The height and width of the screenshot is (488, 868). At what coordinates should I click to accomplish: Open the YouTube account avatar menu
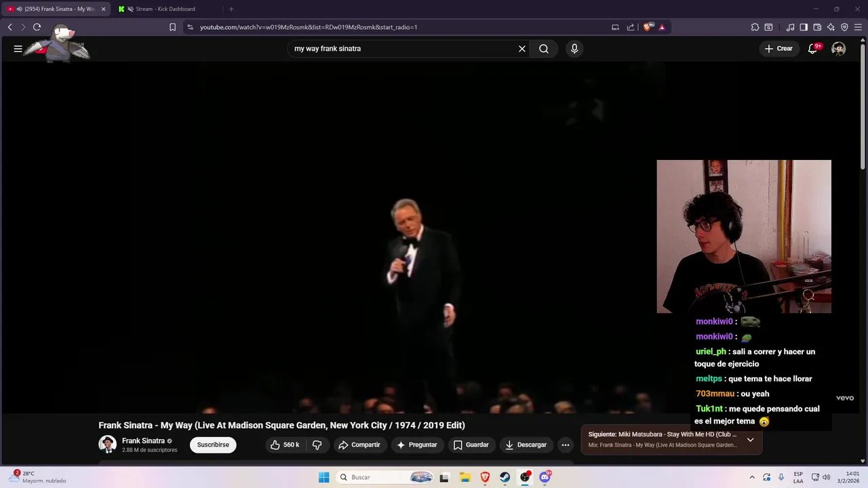pos(839,49)
